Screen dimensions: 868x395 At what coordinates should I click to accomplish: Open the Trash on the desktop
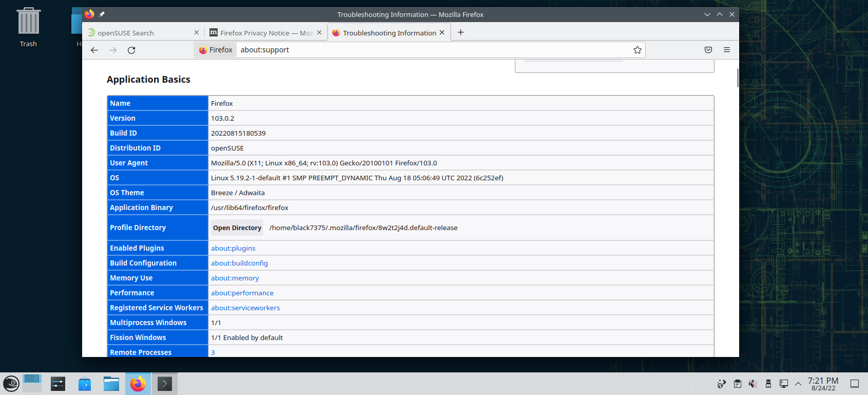tap(28, 28)
